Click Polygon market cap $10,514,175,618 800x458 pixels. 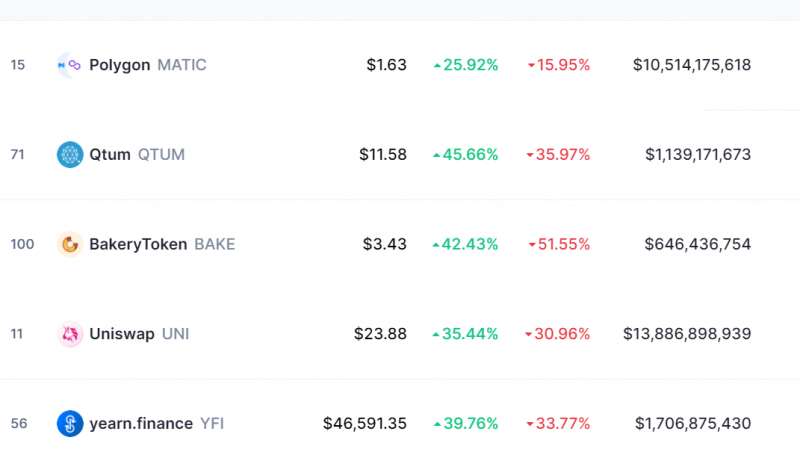pyautogui.click(x=692, y=65)
